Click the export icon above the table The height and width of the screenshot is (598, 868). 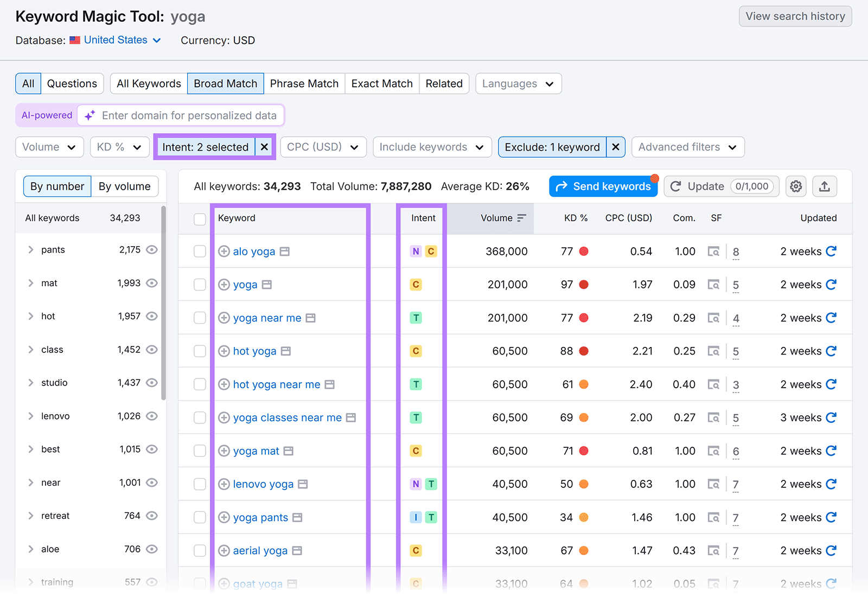(825, 186)
